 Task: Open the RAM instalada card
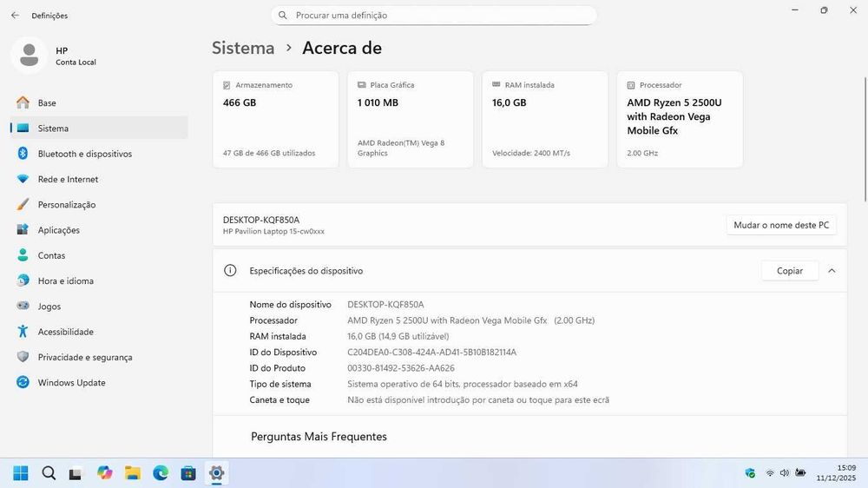545,119
